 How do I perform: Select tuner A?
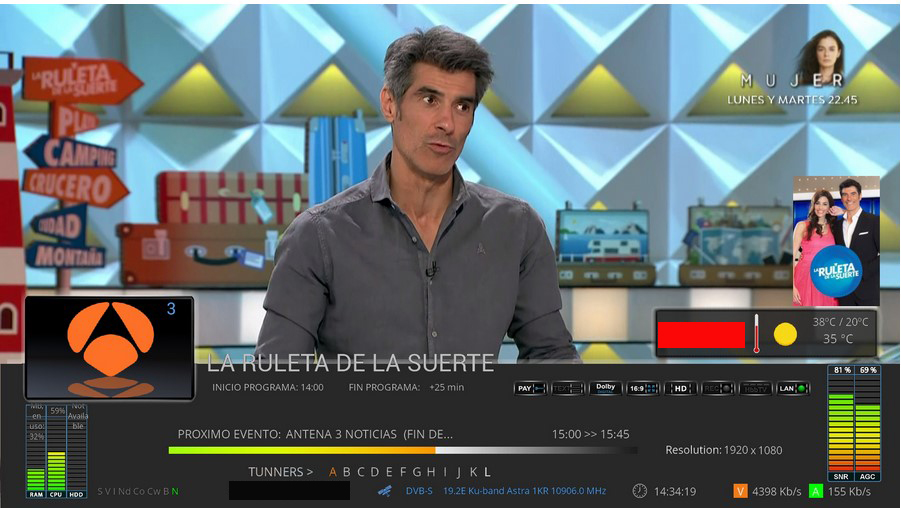pyautogui.click(x=332, y=472)
